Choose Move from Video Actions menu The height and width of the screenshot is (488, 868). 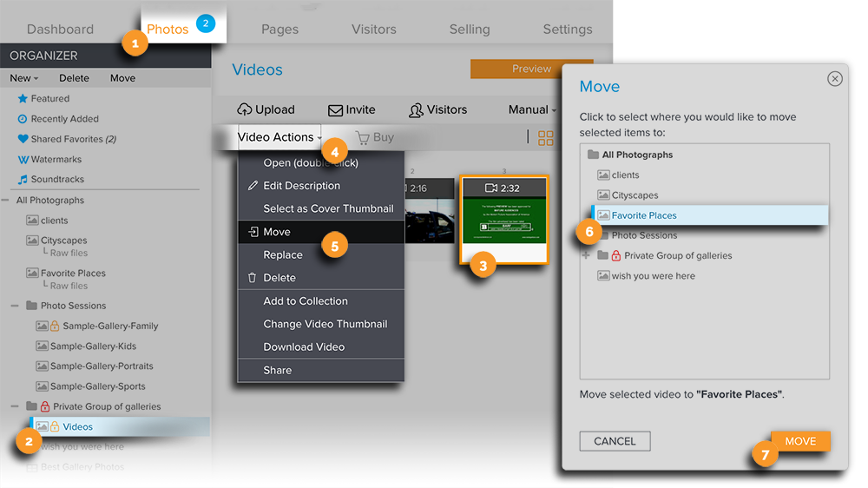tap(321, 232)
